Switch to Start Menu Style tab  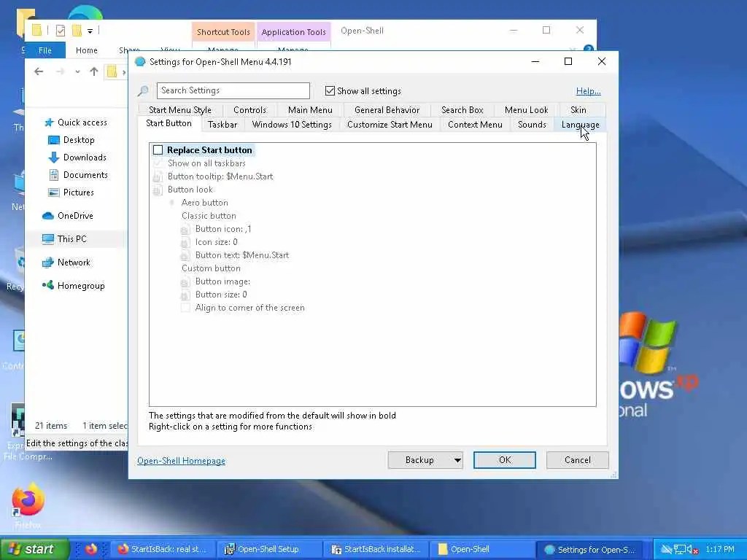(x=179, y=110)
